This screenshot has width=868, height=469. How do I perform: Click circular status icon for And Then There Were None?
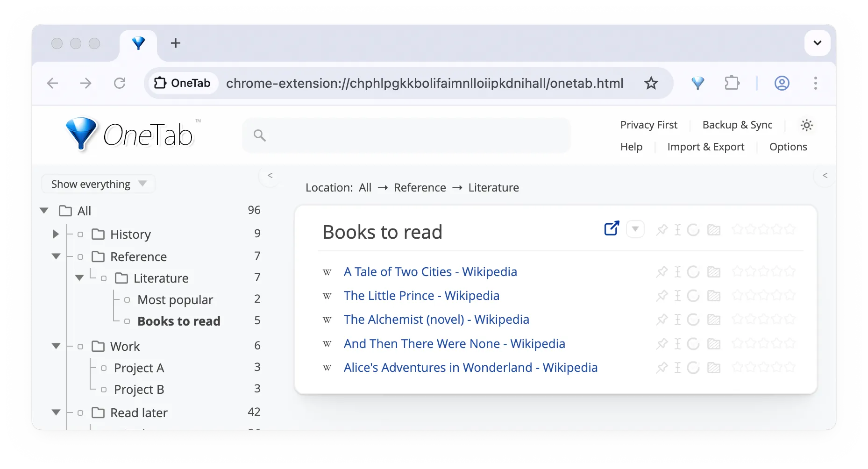pyautogui.click(x=693, y=344)
